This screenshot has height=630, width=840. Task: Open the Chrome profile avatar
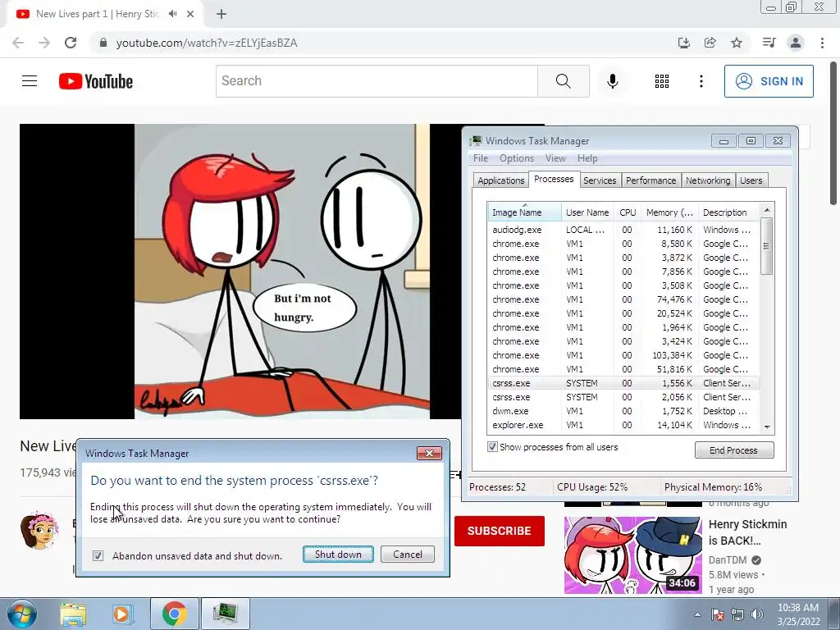796,43
